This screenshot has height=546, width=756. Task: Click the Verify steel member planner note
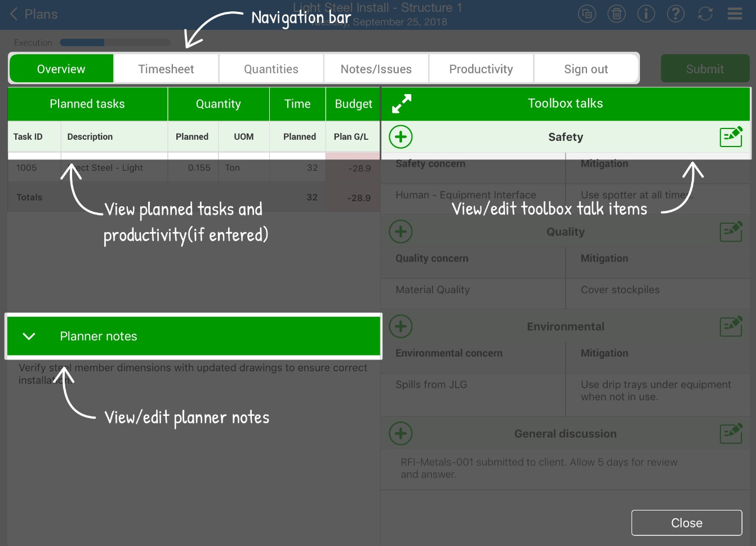pyautogui.click(x=193, y=374)
